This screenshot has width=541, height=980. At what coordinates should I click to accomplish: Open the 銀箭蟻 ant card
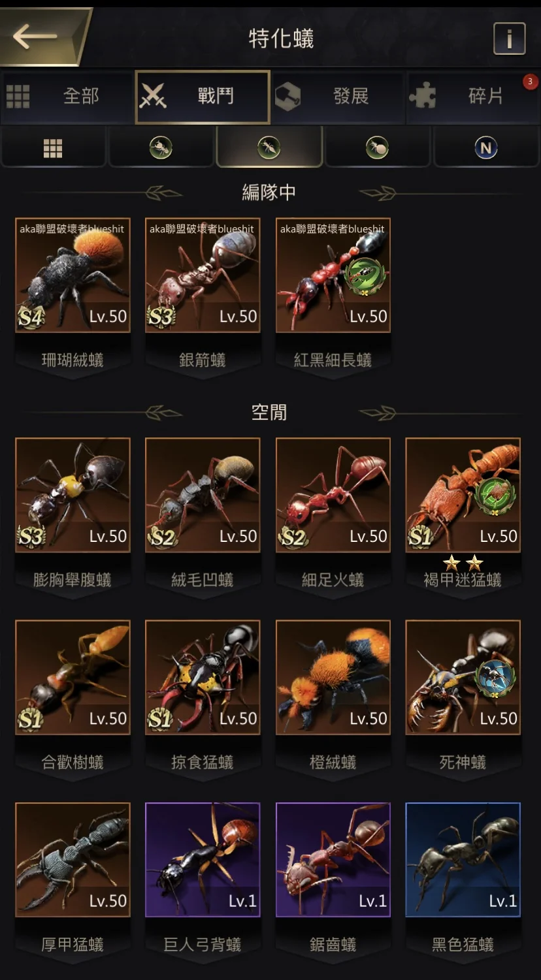203,276
